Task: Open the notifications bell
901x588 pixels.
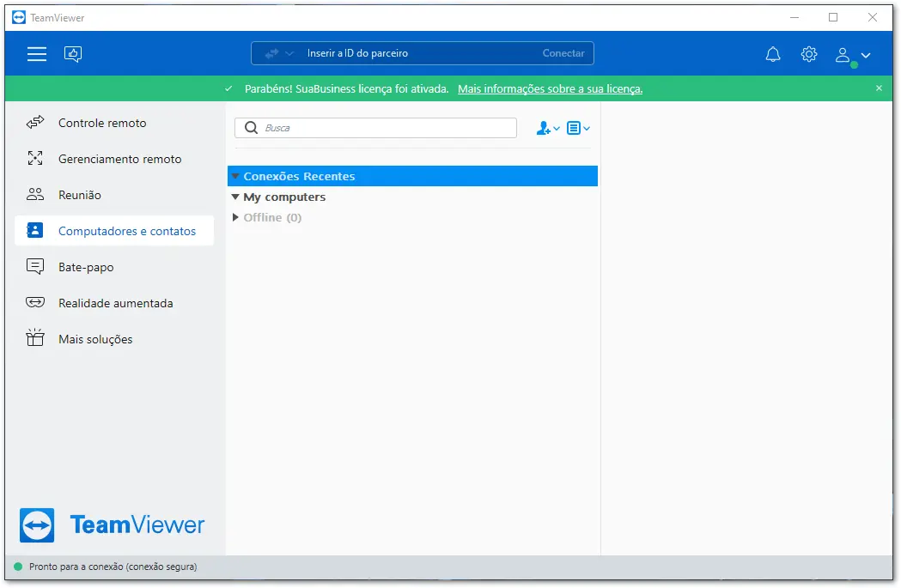Action: [x=773, y=54]
